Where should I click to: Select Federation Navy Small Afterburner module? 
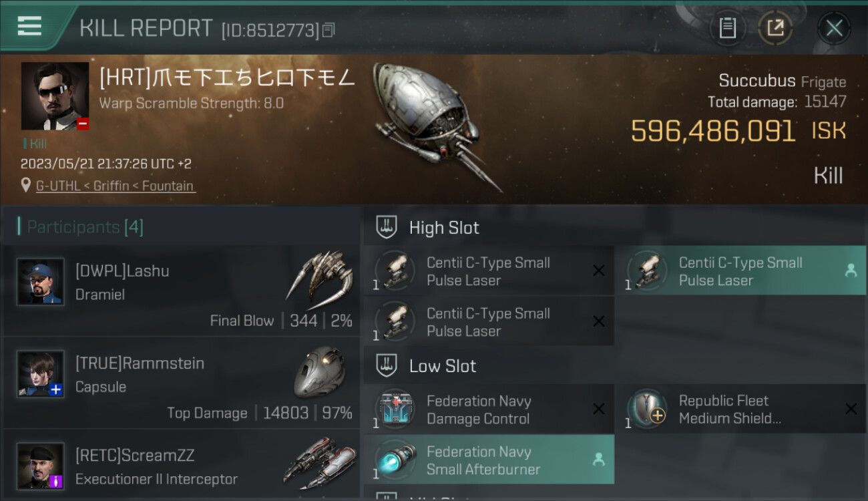tap(488, 460)
